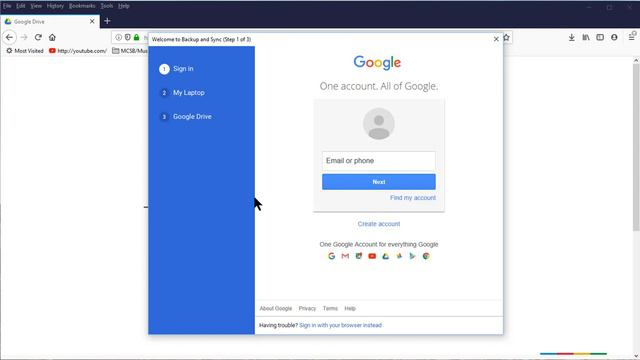Viewport: 640px width, 360px height.
Task: Click the Google logo
Action: 377,62
